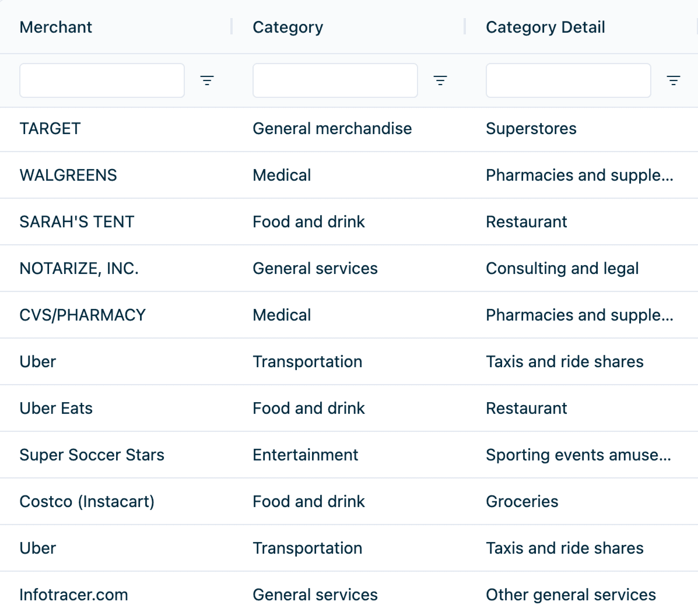Open the Merchant column filter icon
Screen dimensions: 698x616
click(x=207, y=80)
